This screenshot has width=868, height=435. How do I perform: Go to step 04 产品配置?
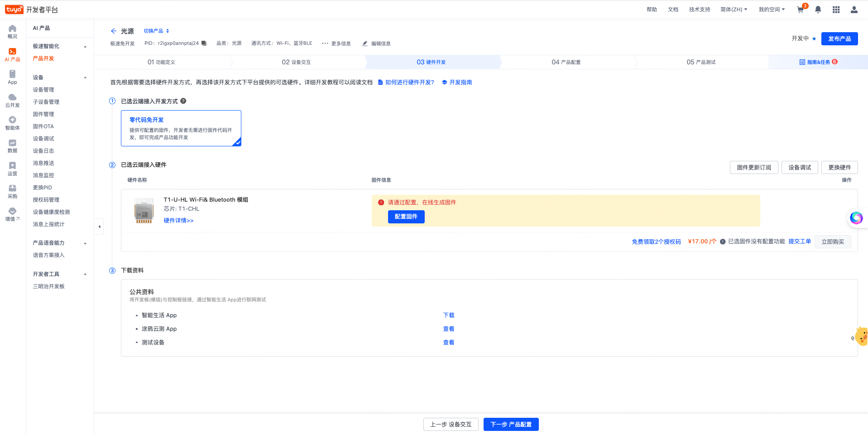pos(566,62)
